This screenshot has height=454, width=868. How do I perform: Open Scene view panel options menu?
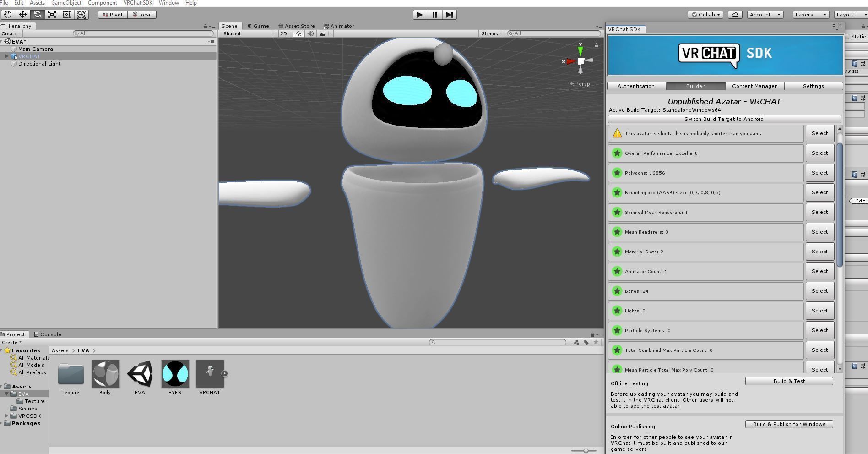[600, 27]
